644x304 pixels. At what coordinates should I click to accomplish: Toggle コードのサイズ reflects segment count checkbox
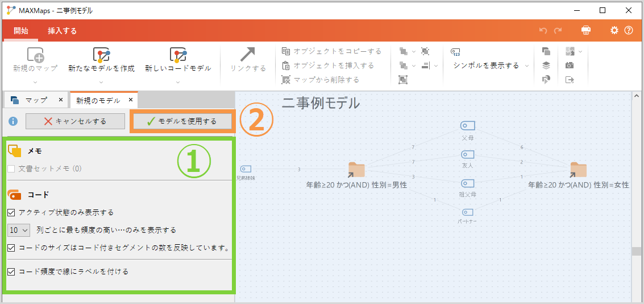[11, 248]
